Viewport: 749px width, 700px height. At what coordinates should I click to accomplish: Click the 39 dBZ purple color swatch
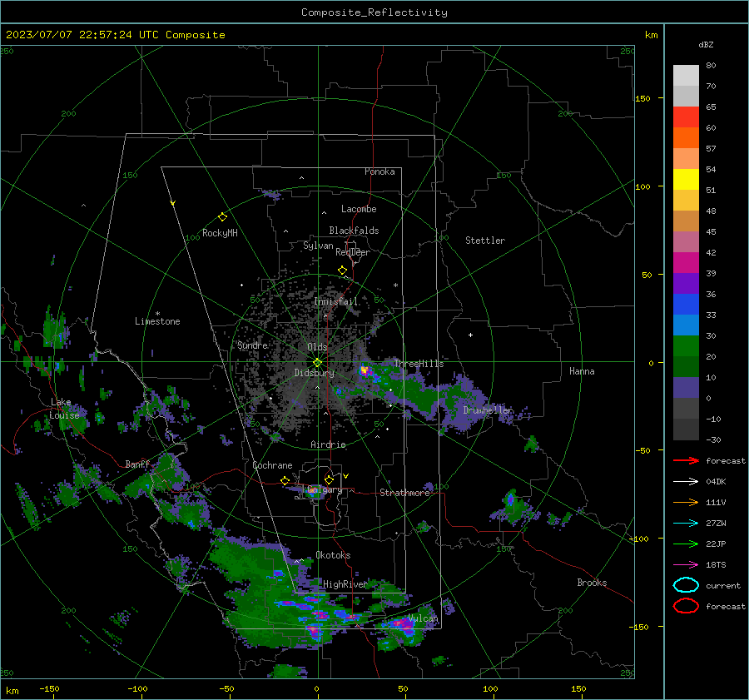[686, 283]
